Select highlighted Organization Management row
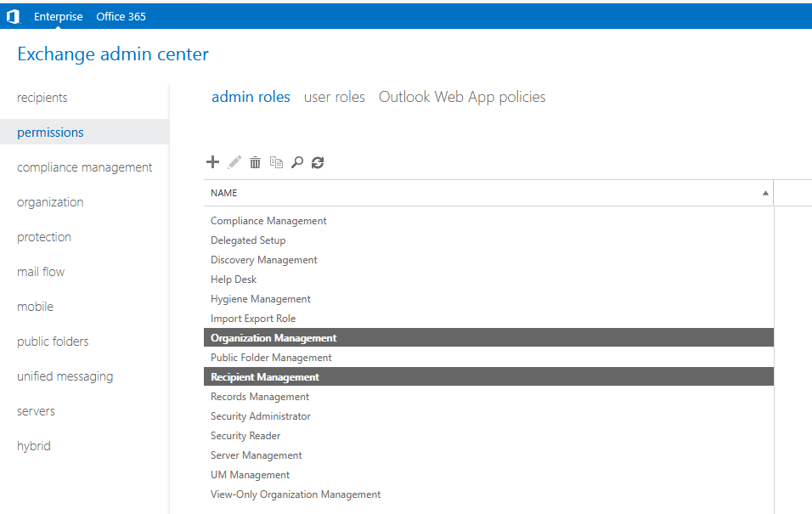Viewport: 812px width, 514px height. coord(488,338)
